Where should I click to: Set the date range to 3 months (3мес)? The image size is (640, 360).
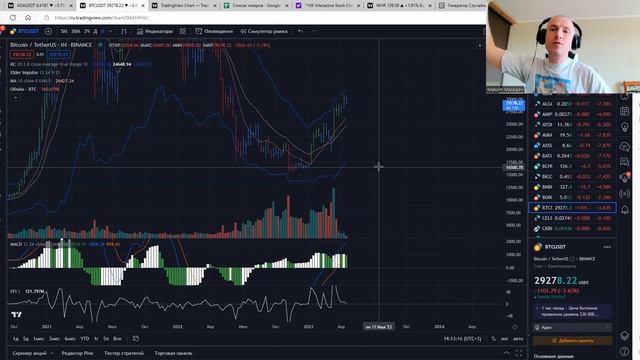click(54, 339)
